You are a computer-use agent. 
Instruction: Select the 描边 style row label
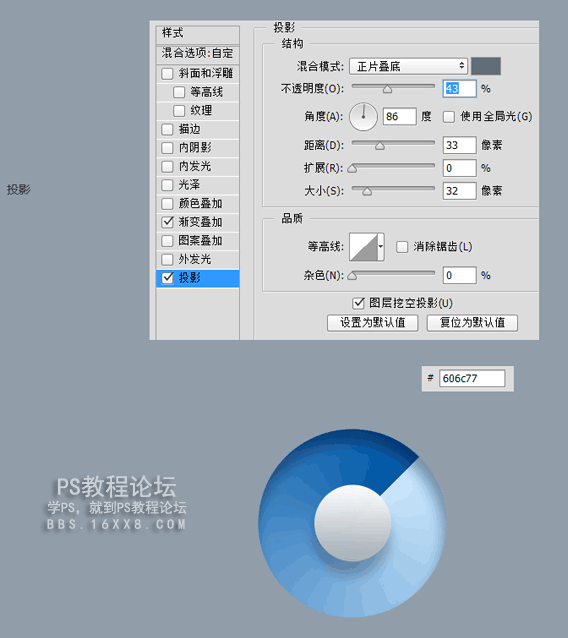190,129
